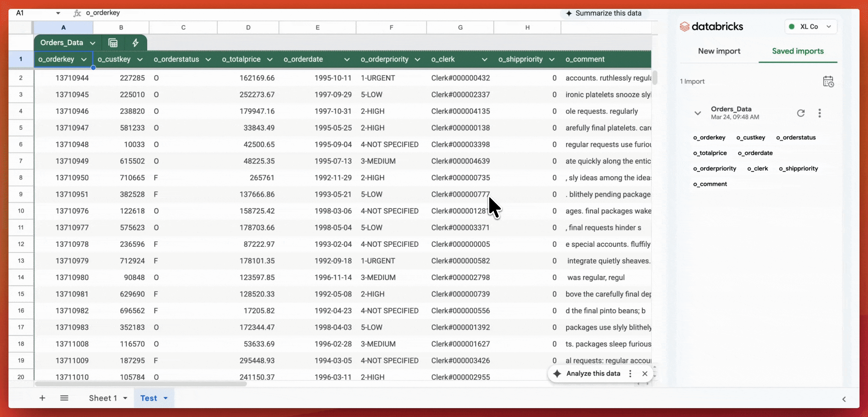Switch to the New import tab
Image resolution: width=868 pixels, height=417 pixels.
719,51
